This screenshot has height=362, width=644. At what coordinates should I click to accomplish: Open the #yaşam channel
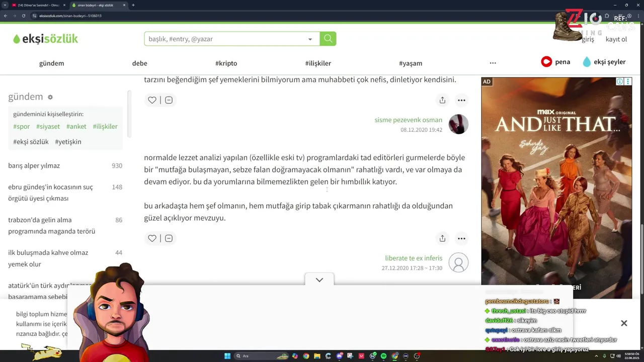tap(411, 63)
